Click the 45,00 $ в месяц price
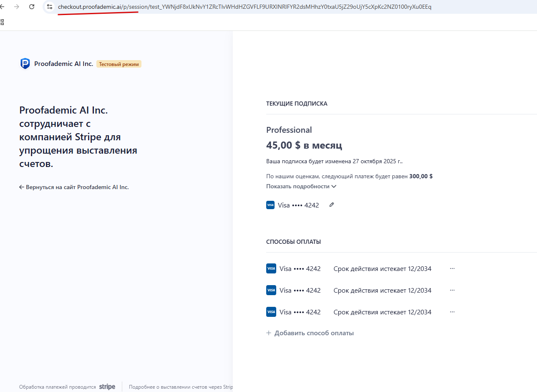This screenshot has width=537, height=392. coord(304,145)
